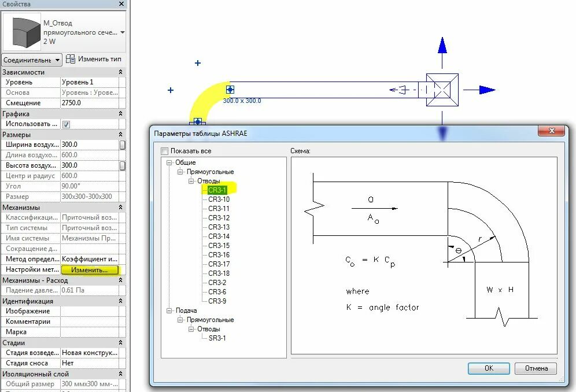The width and height of the screenshot is (576, 392).
Task: Collapse Отводы node under Подача
Action: pos(191,329)
